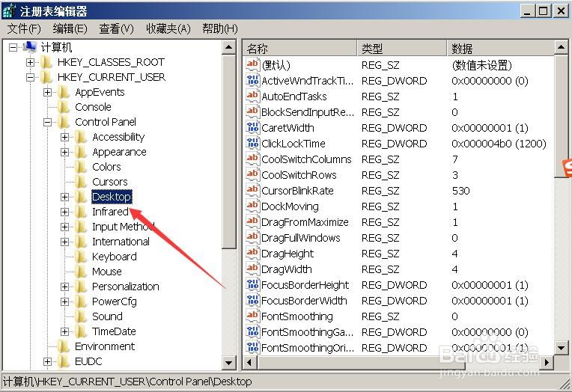Click the ab icon of BlockSendInputResets
The image size is (572, 392).
pyautogui.click(x=252, y=112)
